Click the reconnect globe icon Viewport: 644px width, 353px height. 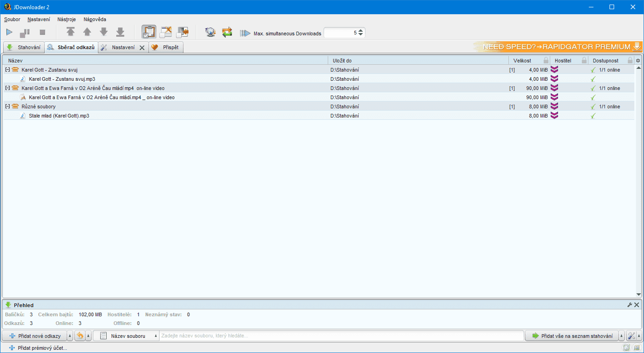(210, 32)
